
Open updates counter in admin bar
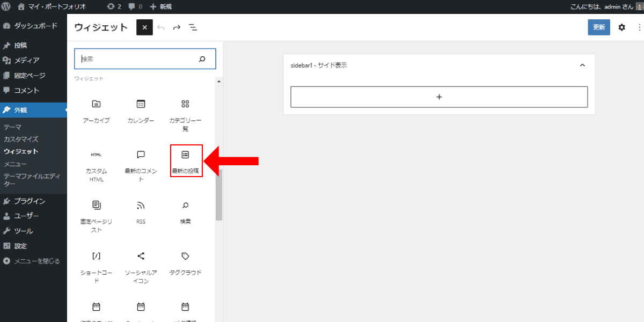pos(114,7)
